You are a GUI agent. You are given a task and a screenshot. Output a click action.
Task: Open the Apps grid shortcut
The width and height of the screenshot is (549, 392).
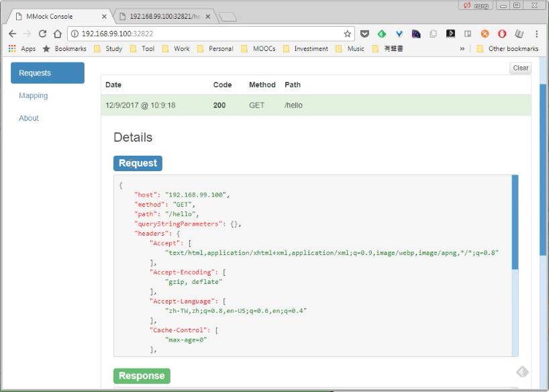(22, 49)
